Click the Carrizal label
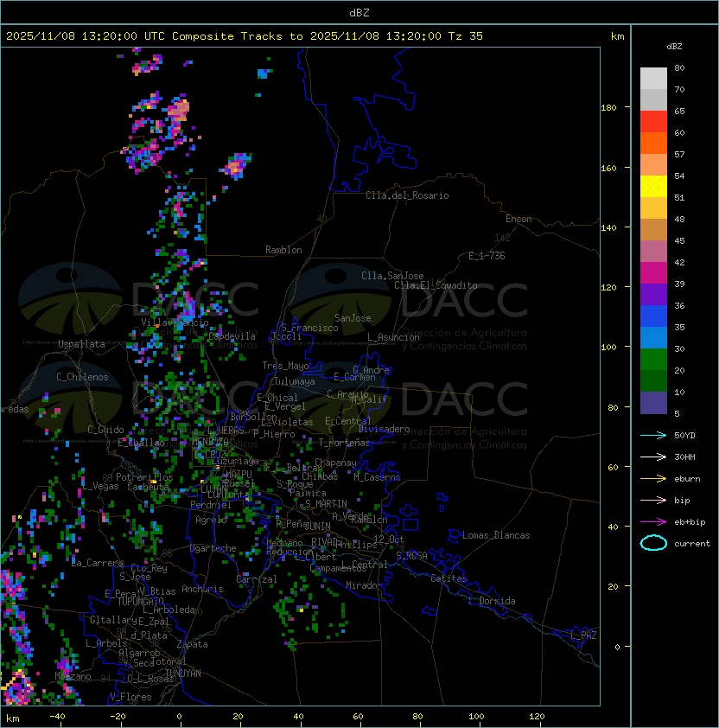 (x=256, y=579)
